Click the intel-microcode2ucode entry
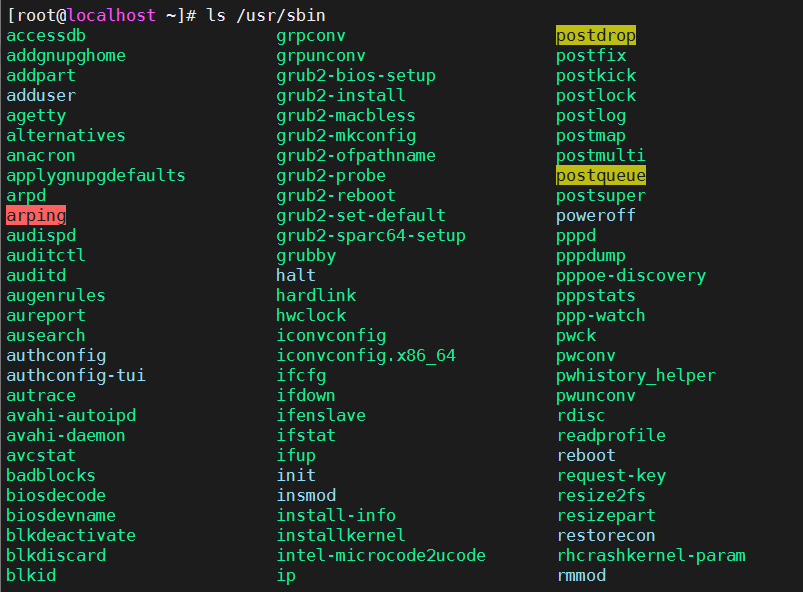This screenshot has width=803, height=592. (381, 555)
